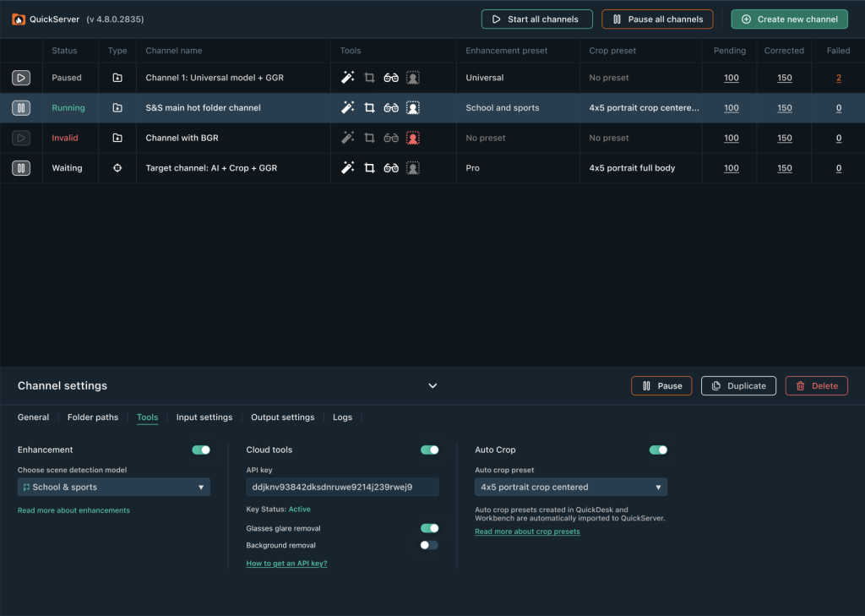Image resolution: width=865 pixels, height=616 pixels.
Task: Click Pending count 100 in S&S main row
Action: click(x=731, y=108)
